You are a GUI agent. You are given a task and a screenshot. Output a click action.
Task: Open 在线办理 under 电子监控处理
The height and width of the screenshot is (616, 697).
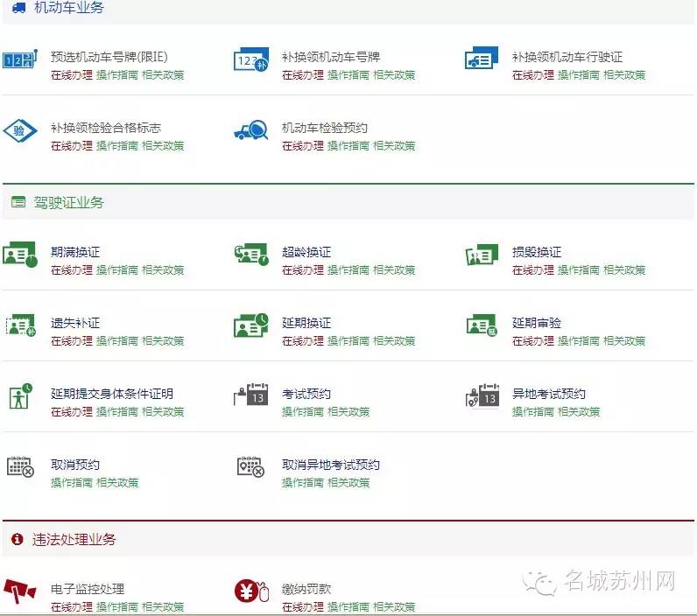[72, 607]
